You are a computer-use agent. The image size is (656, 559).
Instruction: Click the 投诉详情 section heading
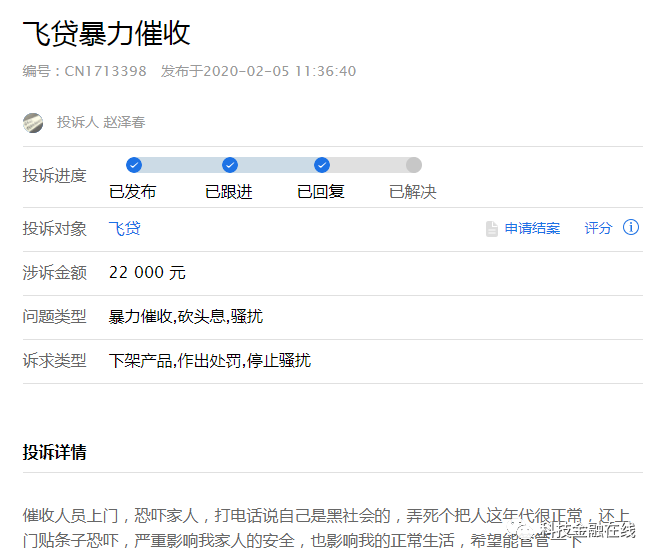point(55,452)
